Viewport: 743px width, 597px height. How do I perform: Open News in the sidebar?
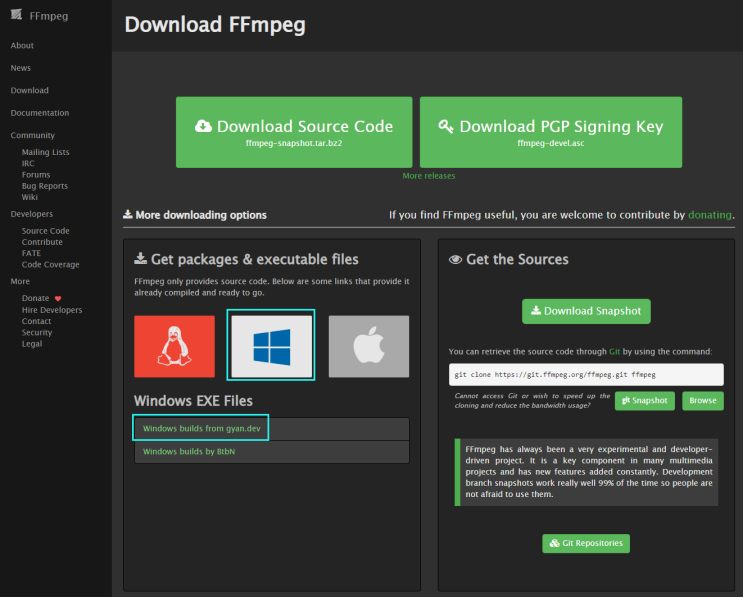[21, 68]
